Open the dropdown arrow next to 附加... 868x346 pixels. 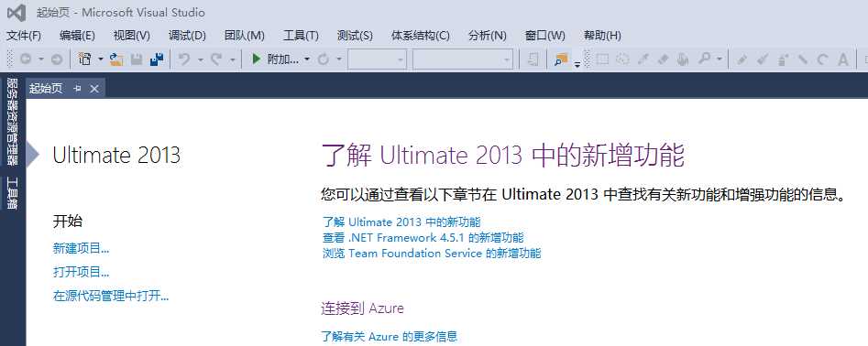tap(307, 59)
